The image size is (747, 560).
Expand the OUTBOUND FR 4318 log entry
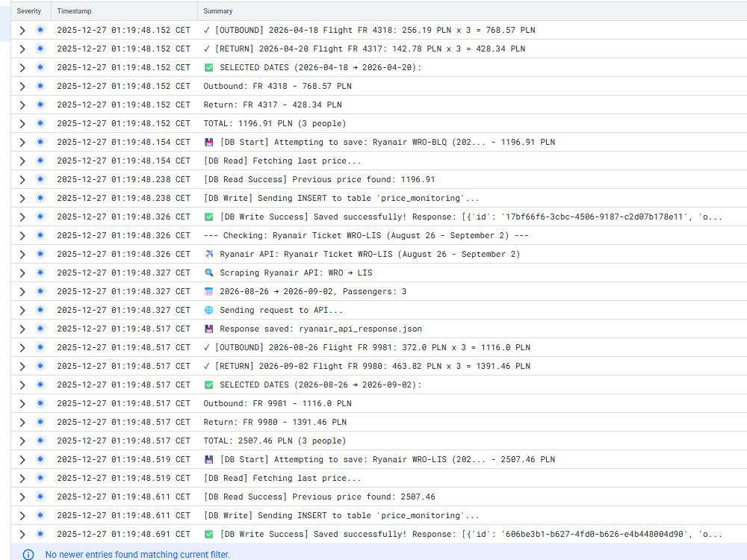(22, 30)
